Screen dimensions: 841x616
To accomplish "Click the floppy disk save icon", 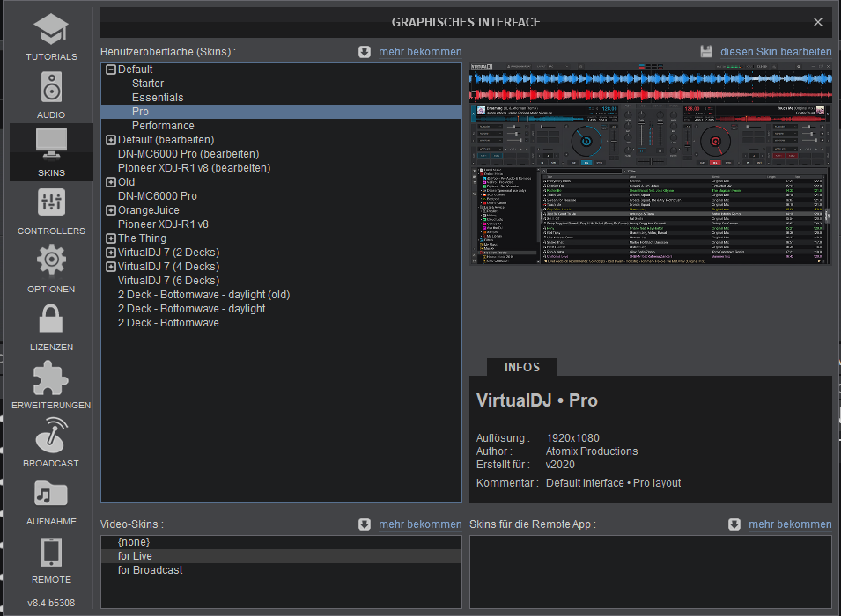I will click(x=706, y=52).
